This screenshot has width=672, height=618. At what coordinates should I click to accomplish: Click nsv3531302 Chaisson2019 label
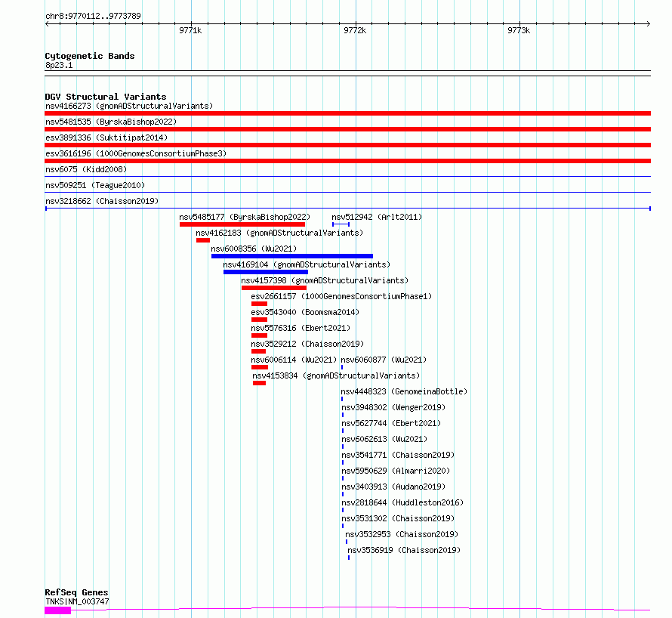coord(398,518)
